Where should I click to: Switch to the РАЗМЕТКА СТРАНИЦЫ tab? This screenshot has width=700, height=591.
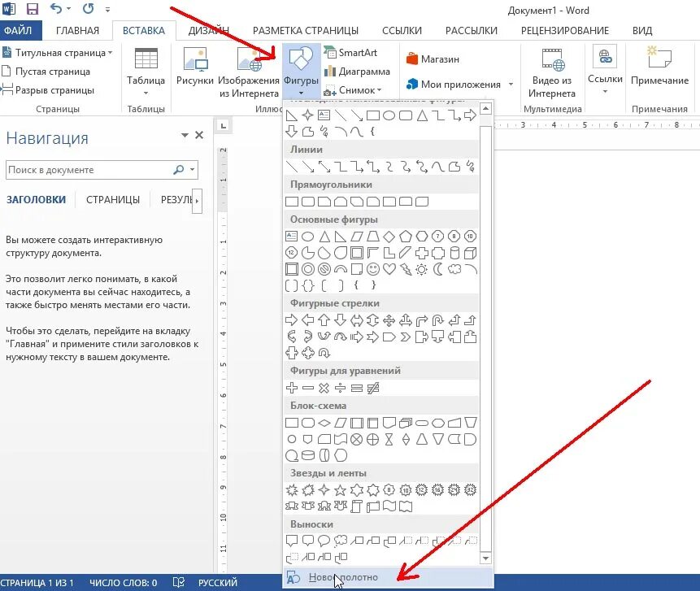coord(306,31)
